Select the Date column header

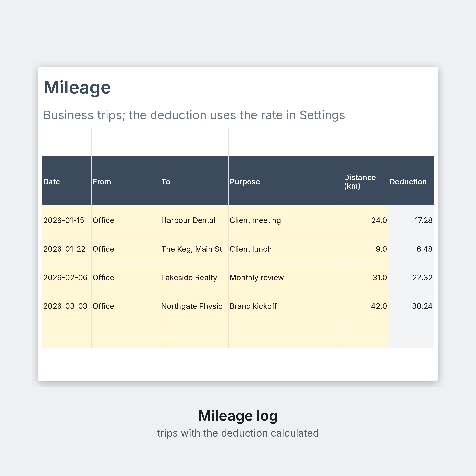coord(67,181)
